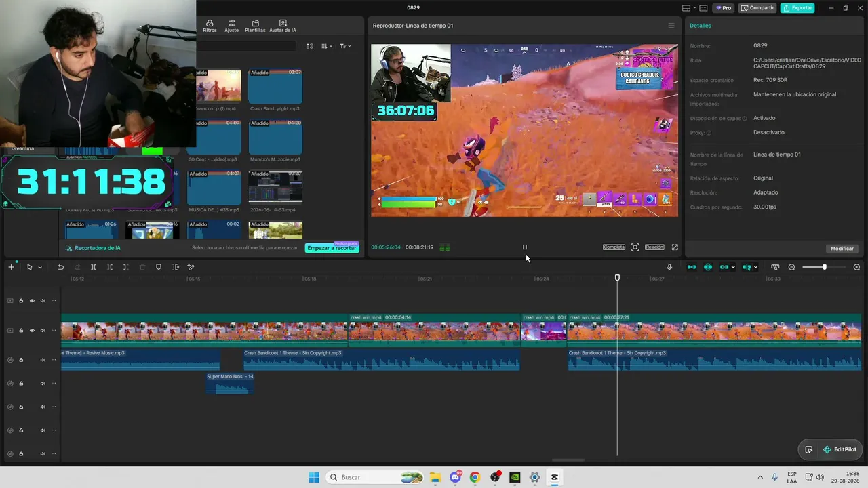The image size is (868, 488).
Task: Enter fullscreen preview in the player
Action: [675, 247]
